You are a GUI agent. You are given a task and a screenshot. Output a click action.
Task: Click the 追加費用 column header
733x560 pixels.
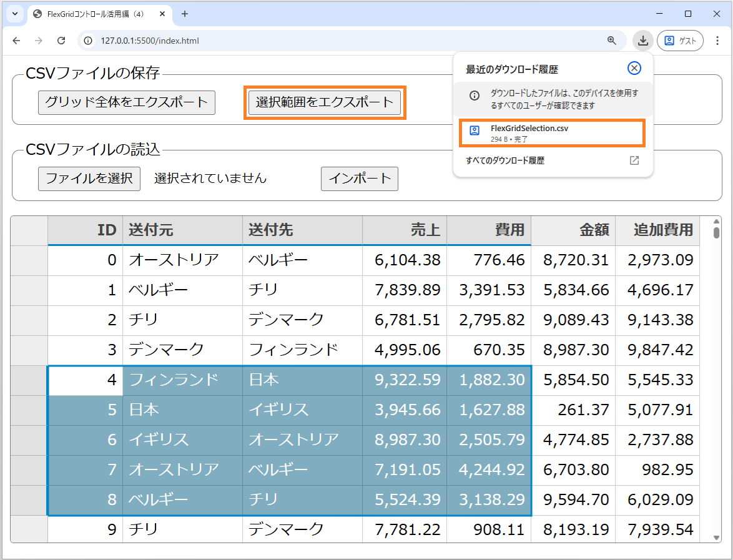[657, 230]
